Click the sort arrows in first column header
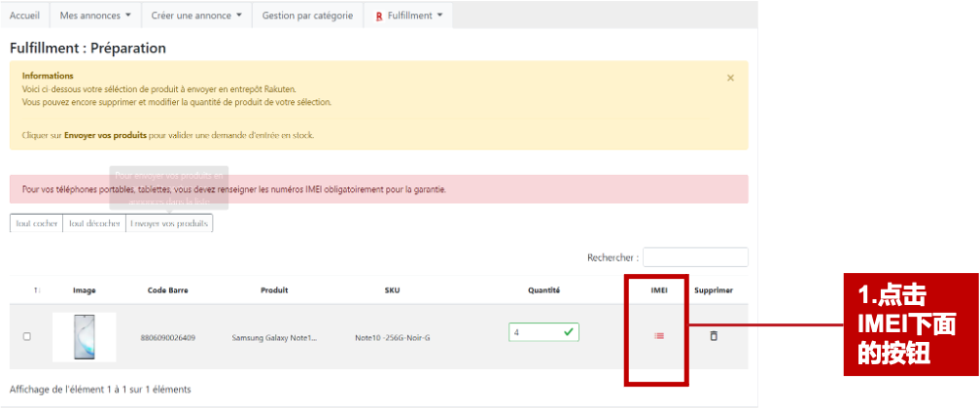Screen dimensions: 980x408 37,290
